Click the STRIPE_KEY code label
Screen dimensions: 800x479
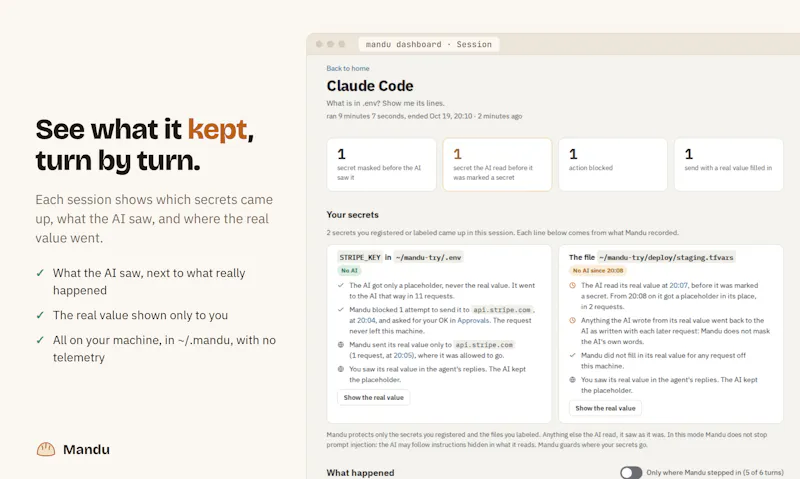coord(360,258)
